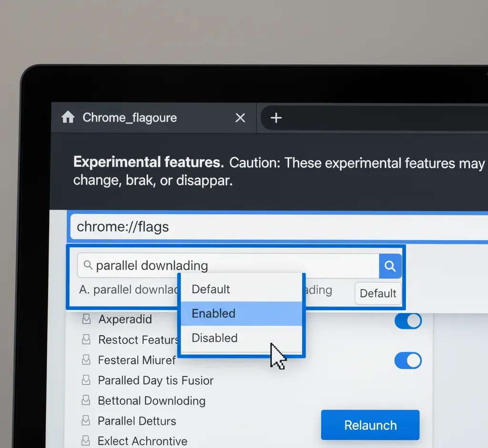Click the icon beside Restoct Featurs

tap(86, 340)
